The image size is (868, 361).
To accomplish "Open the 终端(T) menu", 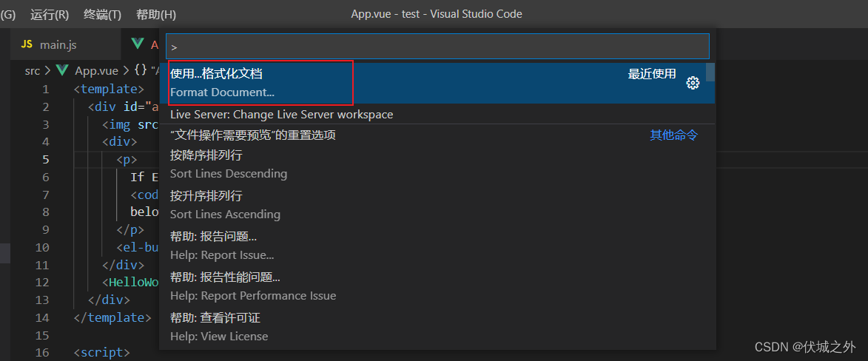I will pyautogui.click(x=102, y=14).
